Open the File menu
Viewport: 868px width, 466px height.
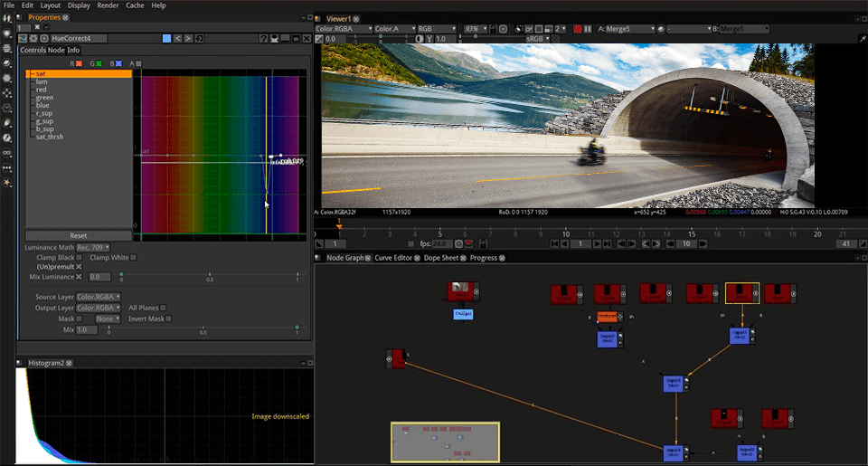pos(9,5)
